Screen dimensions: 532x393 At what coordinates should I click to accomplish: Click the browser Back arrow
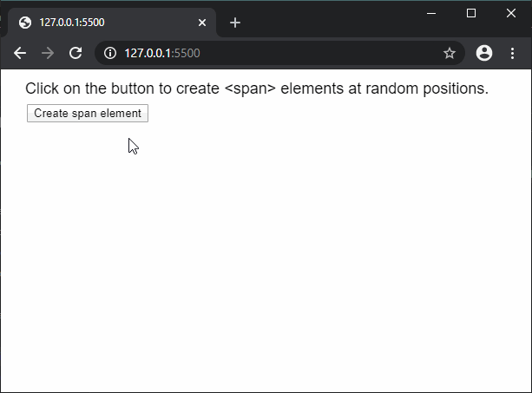pos(20,53)
